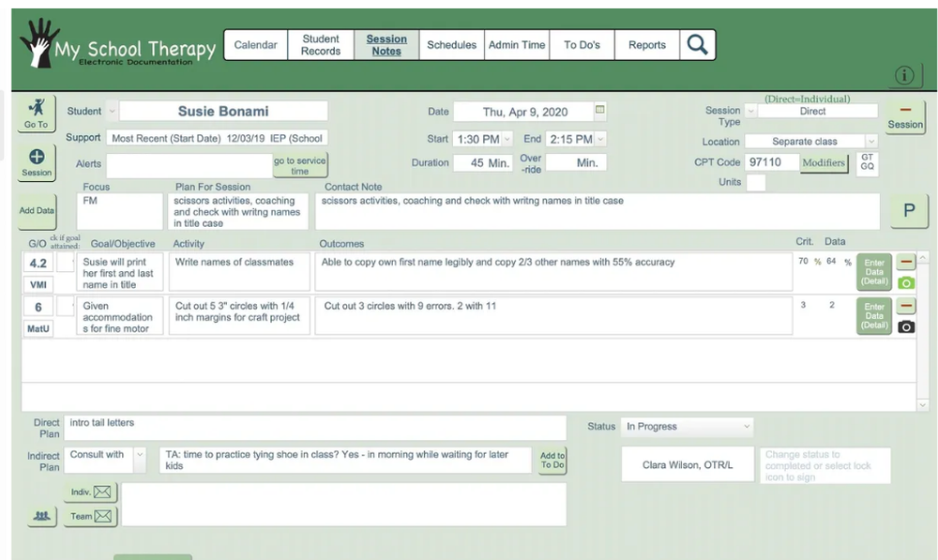Image resolution: width=938 pixels, height=560 pixels.
Task: Expand the End time dropdown
Action: pyautogui.click(x=600, y=139)
